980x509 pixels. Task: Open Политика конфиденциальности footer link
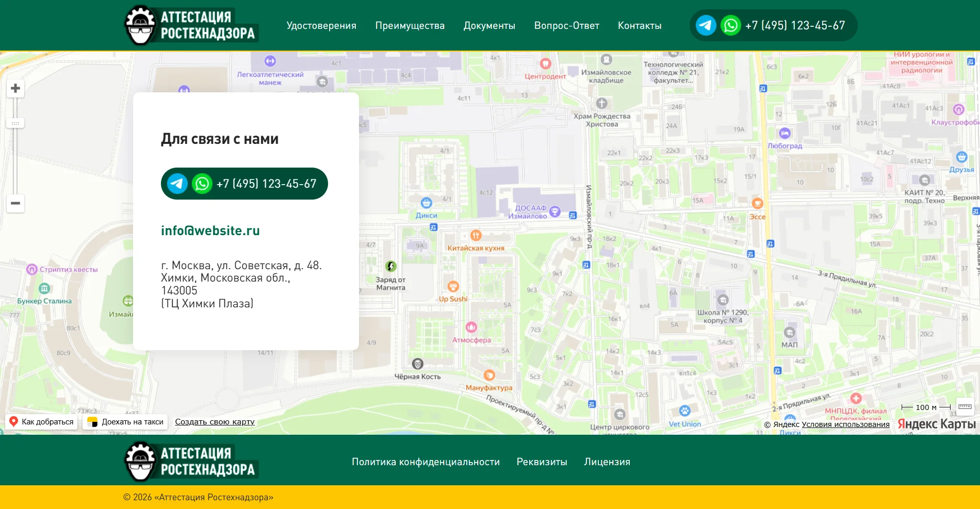[426, 462]
